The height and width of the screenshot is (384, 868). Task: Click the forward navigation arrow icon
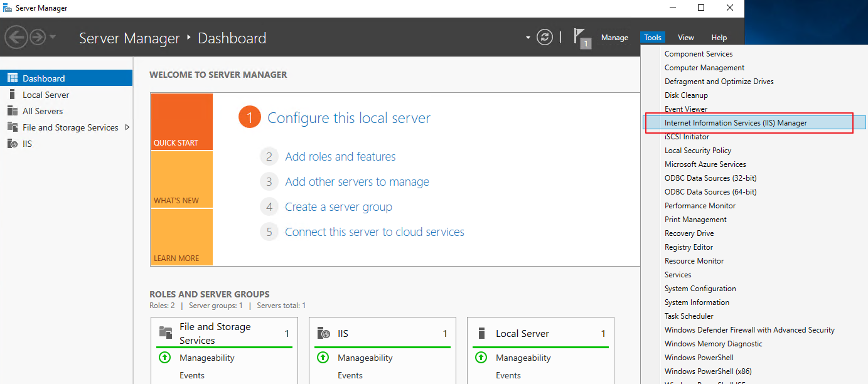[x=38, y=38]
